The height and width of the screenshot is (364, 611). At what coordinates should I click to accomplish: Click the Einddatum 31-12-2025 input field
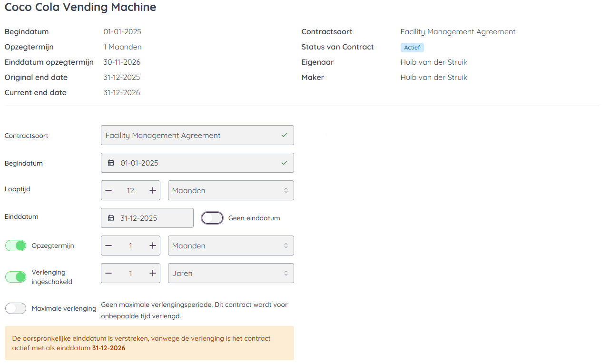click(152, 218)
